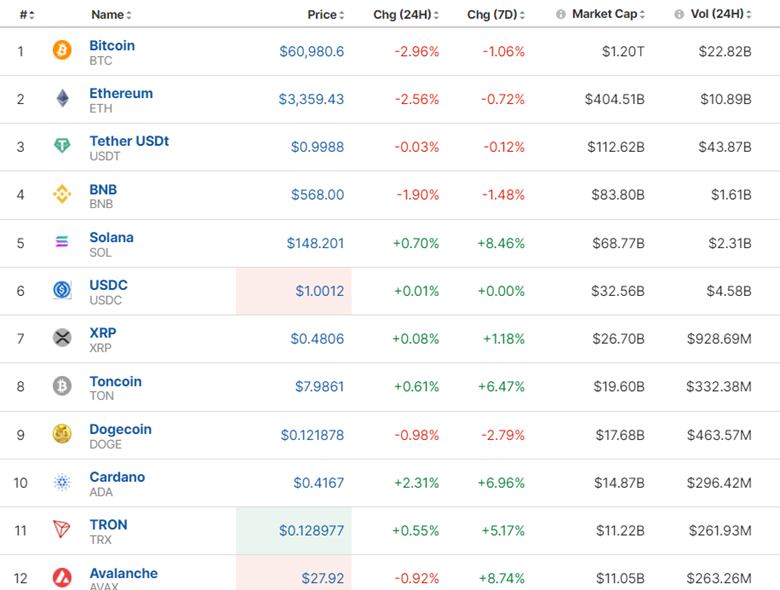Click USDC price $1.0012
780x590 pixels.
[319, 291]
